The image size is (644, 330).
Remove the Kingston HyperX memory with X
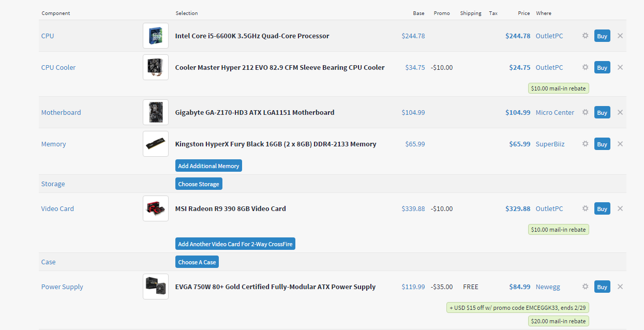(620, 144)
